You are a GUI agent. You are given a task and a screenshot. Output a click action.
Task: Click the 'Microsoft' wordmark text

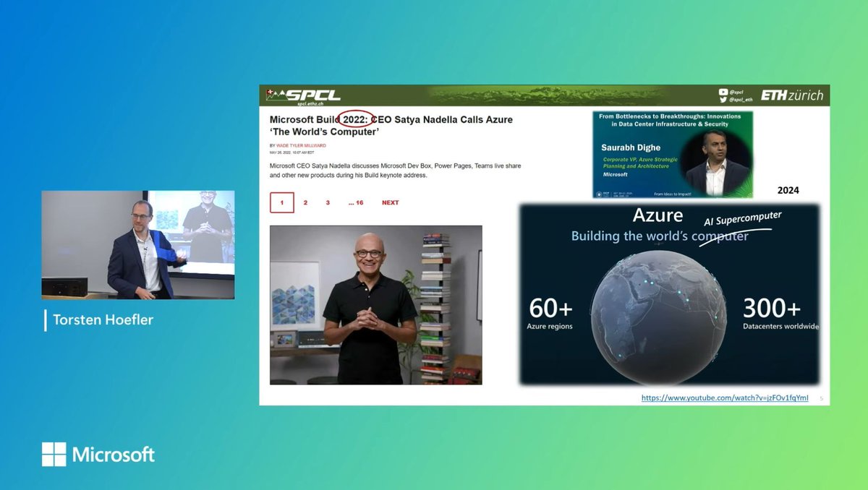(x=114, y=455)
